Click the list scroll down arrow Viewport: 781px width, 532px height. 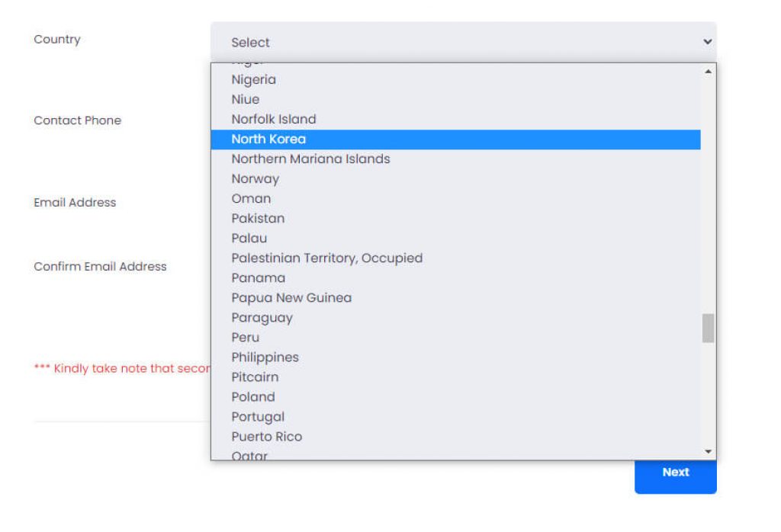[709, 451]
